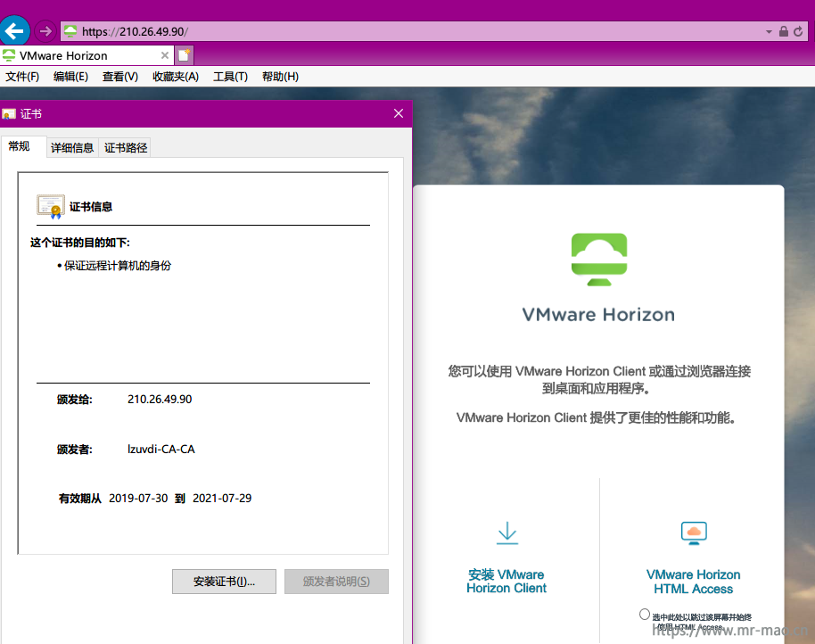This screenshot has height=644, width=815.
Task: Click the green VMware Horizon logo
Action: pyautogui.click(x=599, y=259)
